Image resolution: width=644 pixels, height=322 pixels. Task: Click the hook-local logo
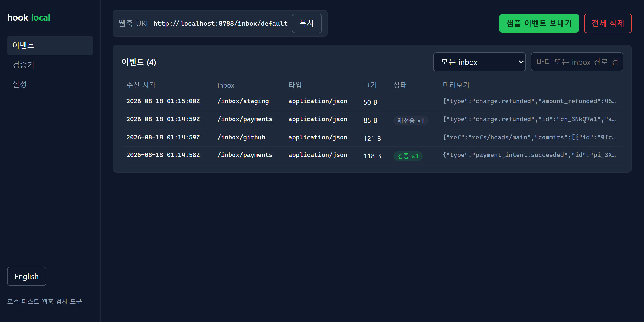pos(29,17)
